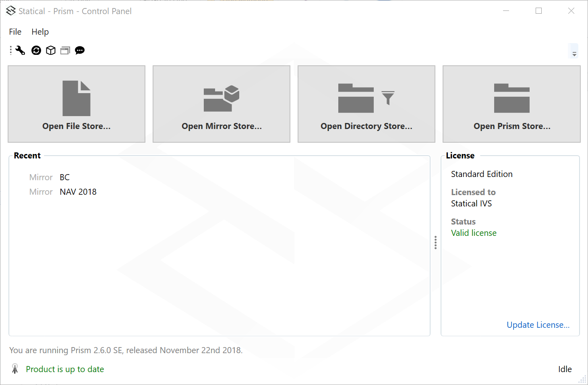588x385 pixels.
Task: Click the Standard Edition text
Action: click(x=482, y=174)
